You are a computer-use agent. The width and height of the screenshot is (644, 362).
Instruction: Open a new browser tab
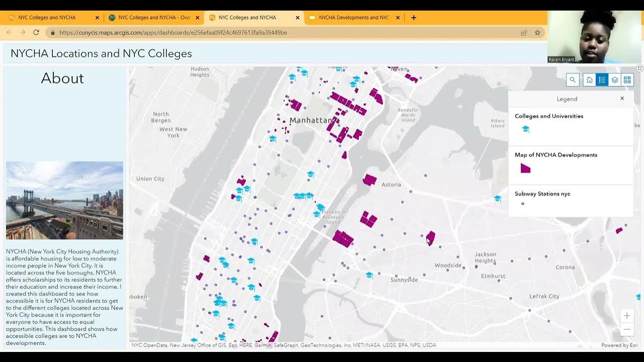pos(414,18)
